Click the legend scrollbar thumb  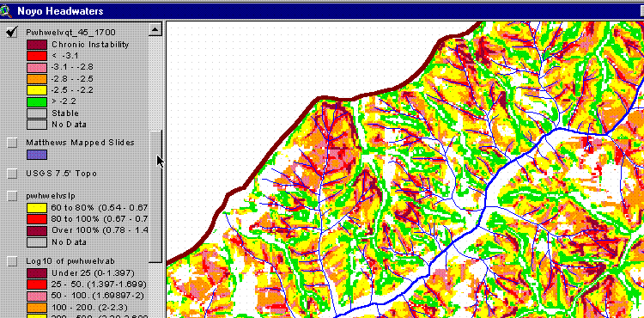(155, 197)
